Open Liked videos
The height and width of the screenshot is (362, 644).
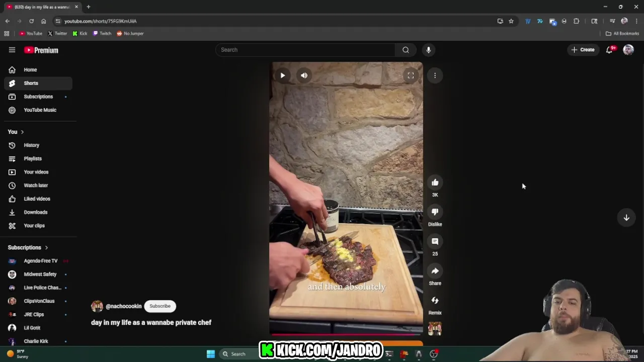click(38, 199)
